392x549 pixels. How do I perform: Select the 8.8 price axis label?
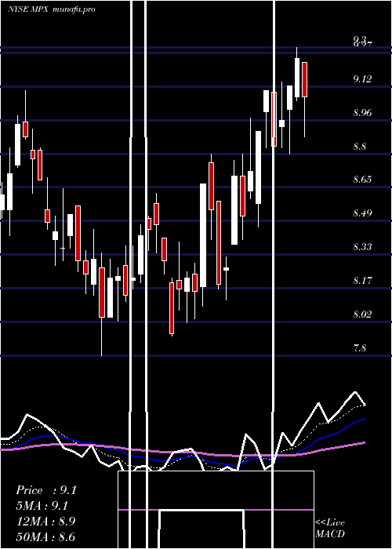(359, 147)
